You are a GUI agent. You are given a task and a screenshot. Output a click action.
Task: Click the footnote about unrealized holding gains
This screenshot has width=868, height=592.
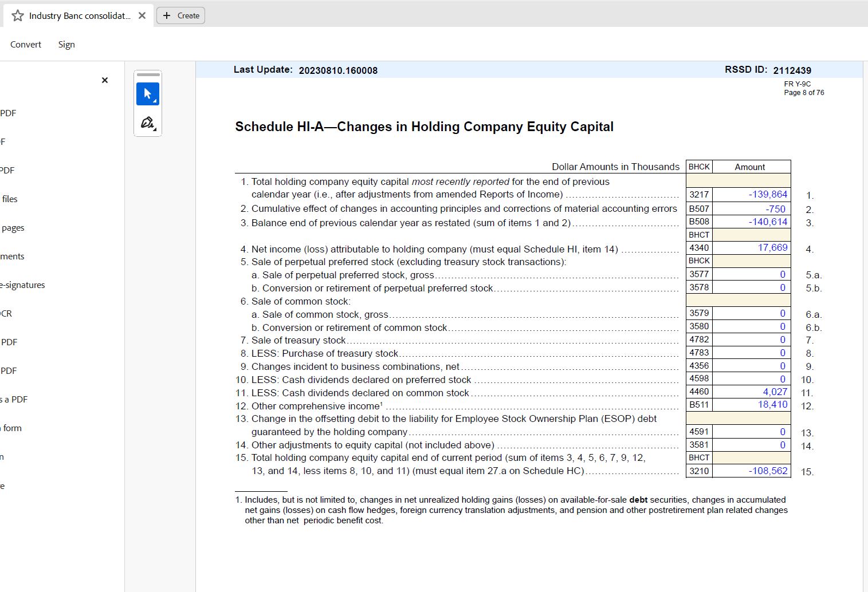[512, 510]
